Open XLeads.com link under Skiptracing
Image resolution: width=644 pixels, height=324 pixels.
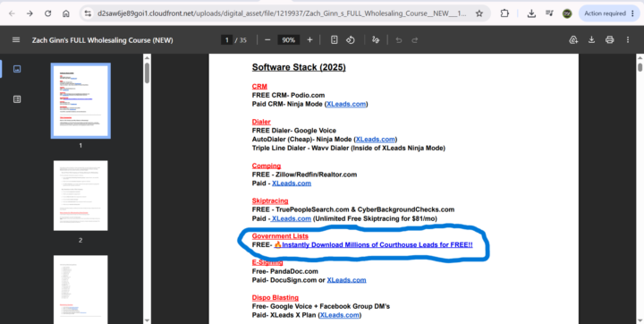point(291,218)
